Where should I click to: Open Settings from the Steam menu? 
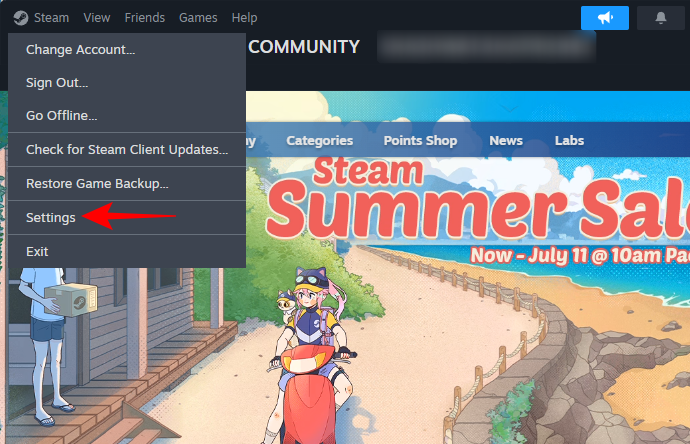[127, 217]
